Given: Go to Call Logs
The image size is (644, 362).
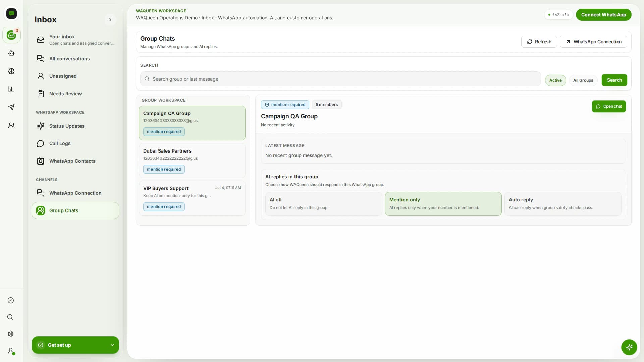Looking at the screenshot, I should pos(75,143).
